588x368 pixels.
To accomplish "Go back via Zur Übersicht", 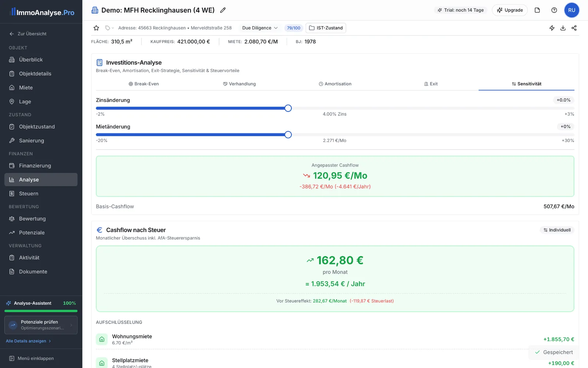I will (28, 34).
